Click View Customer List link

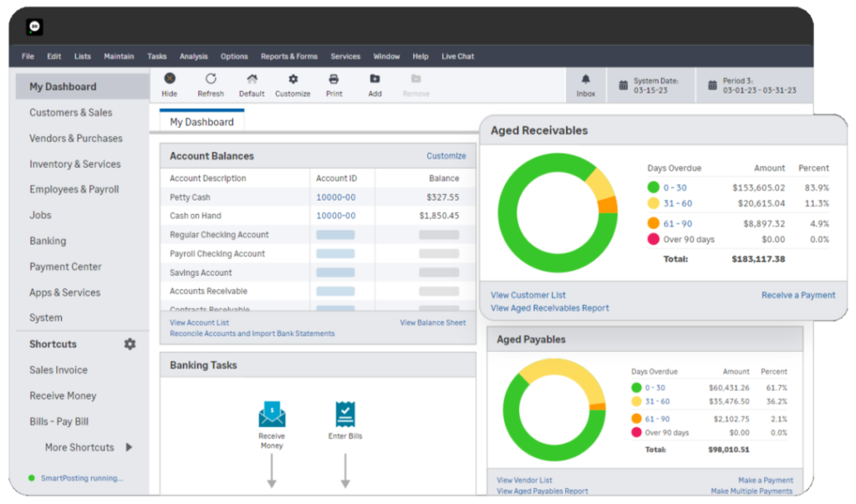pyautogui.click(x=528, y=295)
